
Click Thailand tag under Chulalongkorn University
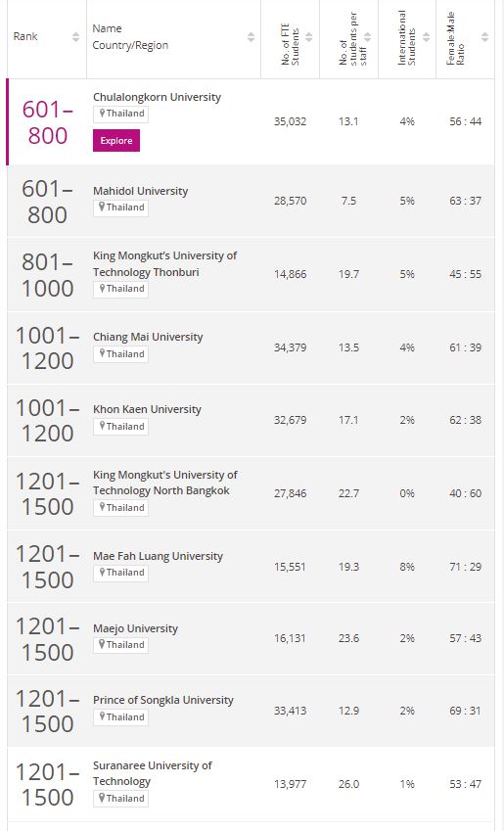point(120,114)
